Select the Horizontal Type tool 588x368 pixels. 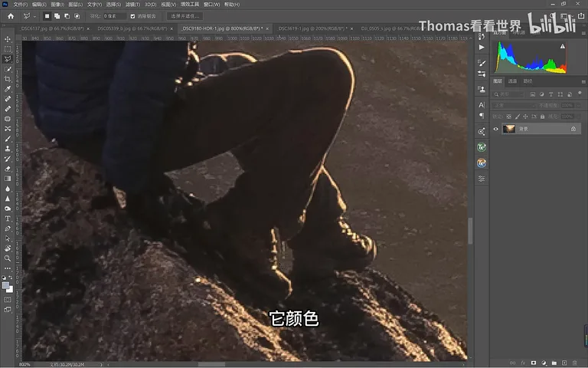tap(8, 219)
